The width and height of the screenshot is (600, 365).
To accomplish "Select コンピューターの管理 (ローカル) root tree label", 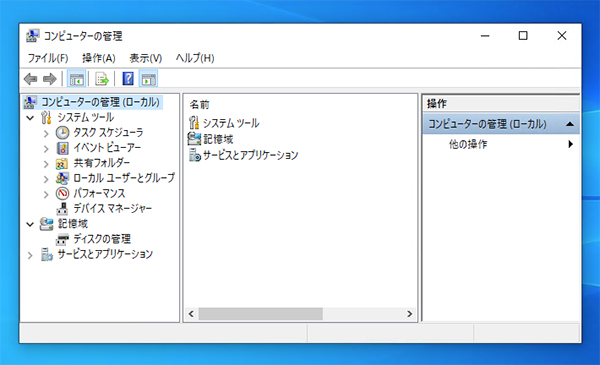I will (100, 102).
